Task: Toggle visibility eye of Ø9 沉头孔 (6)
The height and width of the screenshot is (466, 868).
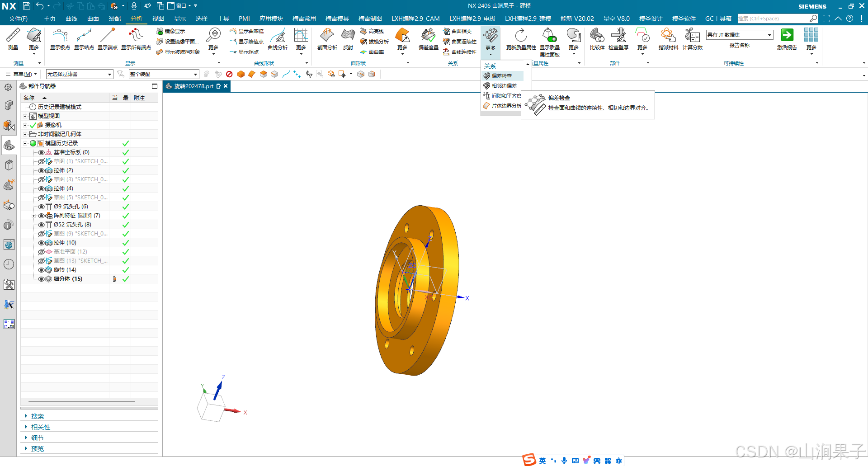Action: [41, 207]
